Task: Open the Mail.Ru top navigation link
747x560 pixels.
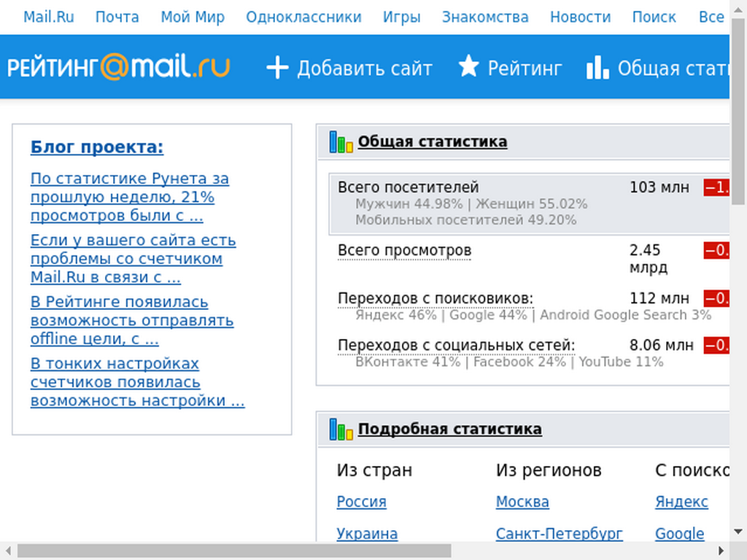Action: [x=49, y=17]
